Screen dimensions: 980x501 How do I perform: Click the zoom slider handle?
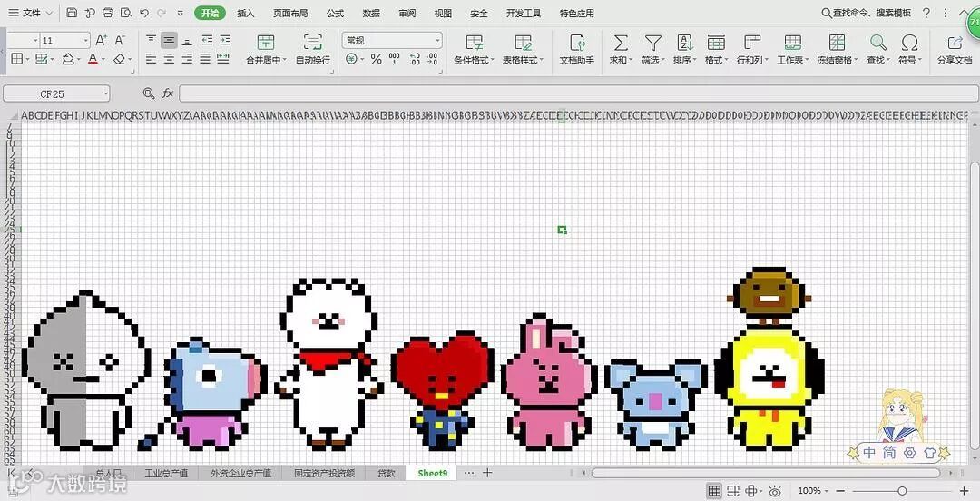(902, 491)
